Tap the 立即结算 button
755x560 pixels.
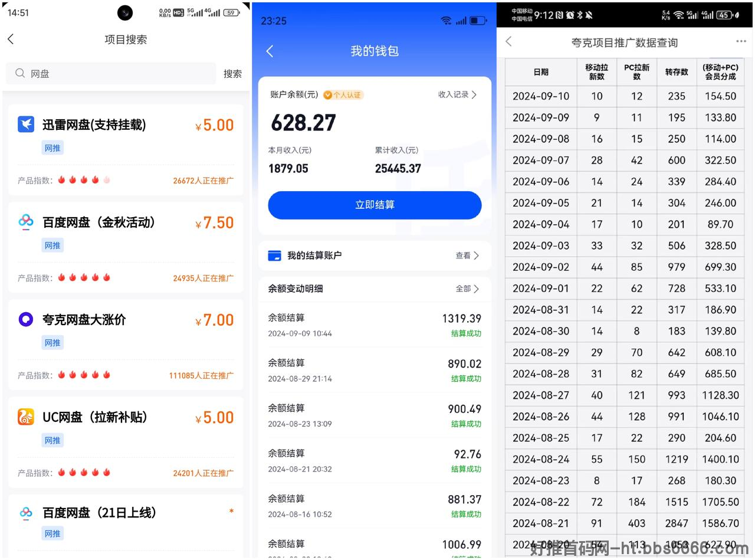[x=375, y=205]
